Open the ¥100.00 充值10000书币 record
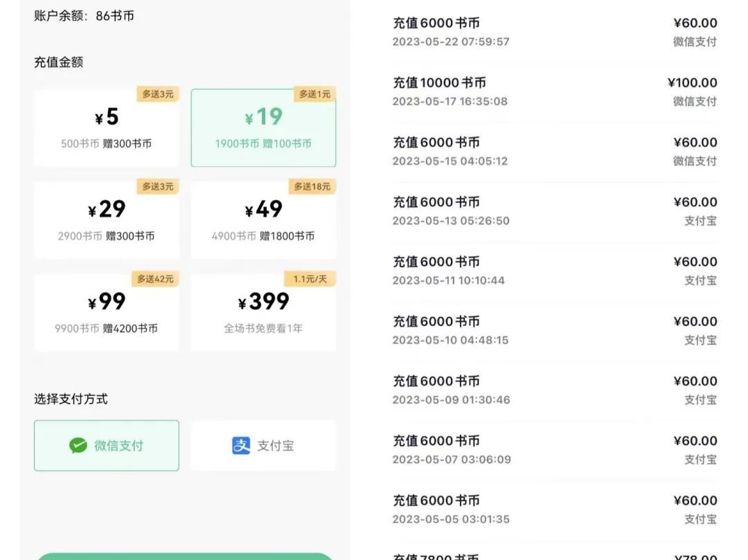Image resolution: width=748 pixels, height=560 pixels. [x=554, y=91]
